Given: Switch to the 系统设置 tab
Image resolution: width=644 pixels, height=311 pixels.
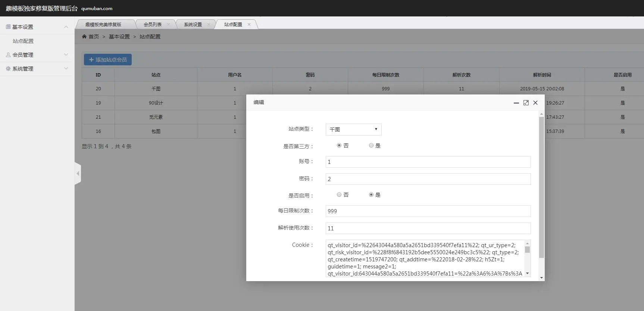Looking at the screenshot, I should [x=193, y=25].
